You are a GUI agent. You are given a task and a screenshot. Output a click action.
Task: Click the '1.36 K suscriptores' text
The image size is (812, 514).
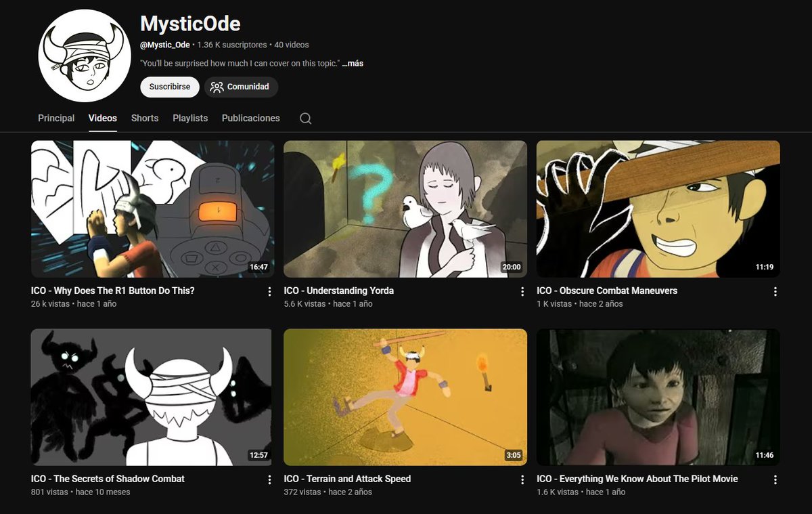pos(232,45)
